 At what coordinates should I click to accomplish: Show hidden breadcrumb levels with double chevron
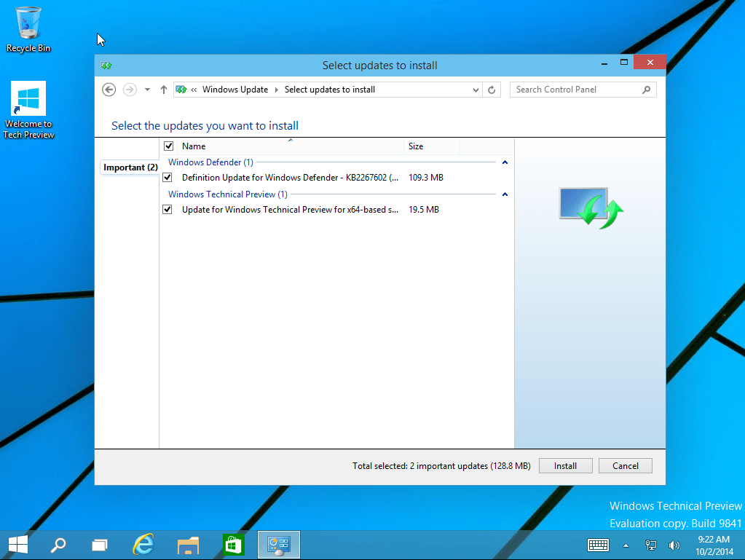coord(194,90)
